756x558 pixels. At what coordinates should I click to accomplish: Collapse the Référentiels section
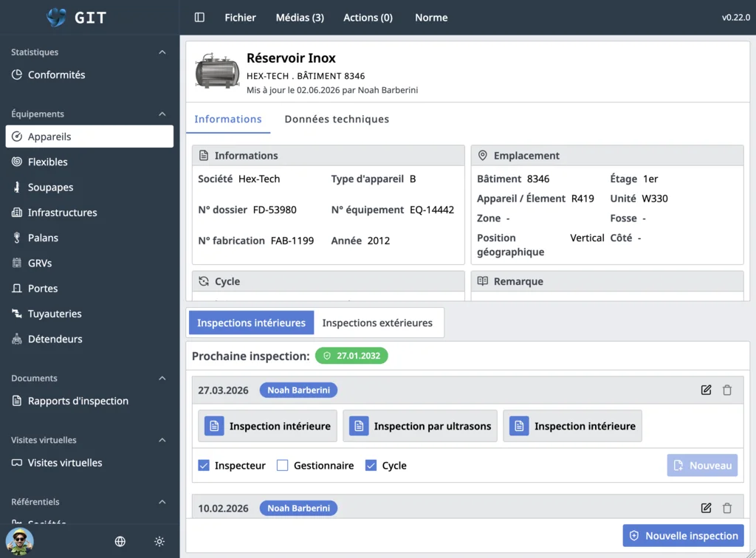point(162,502)
